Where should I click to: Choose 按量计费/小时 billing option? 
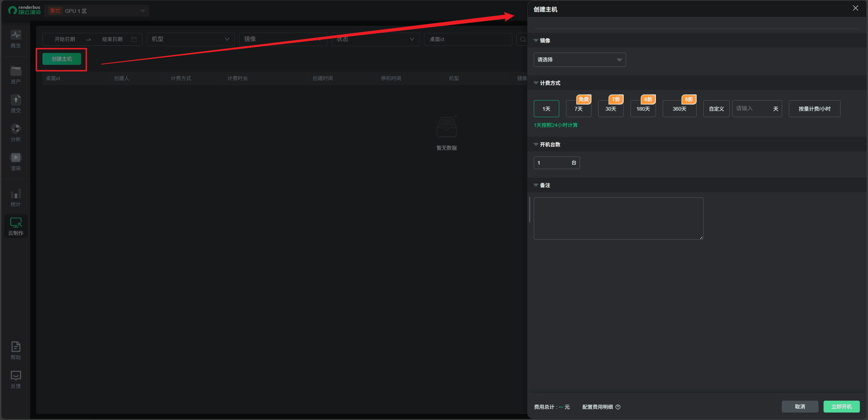(x=814, y=109)
